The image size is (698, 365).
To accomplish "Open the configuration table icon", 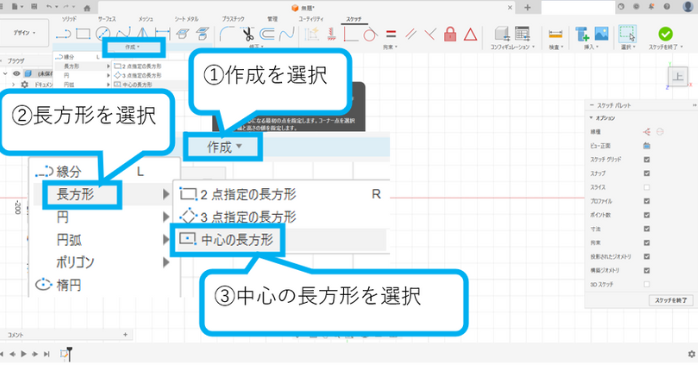I will (522, 34).
